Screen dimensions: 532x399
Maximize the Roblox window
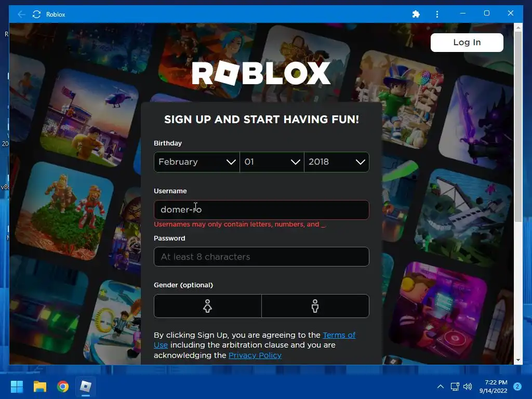(x=486, y=14)
